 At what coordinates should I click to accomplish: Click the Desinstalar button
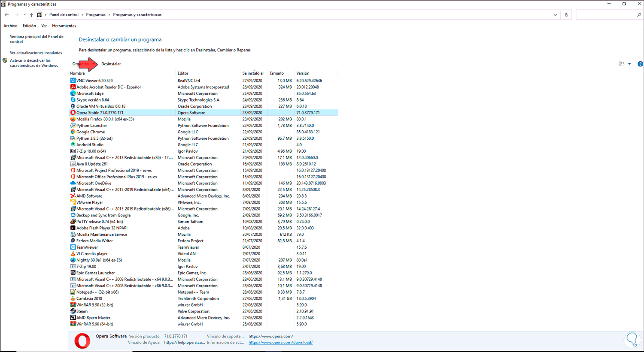pos(111,64)
